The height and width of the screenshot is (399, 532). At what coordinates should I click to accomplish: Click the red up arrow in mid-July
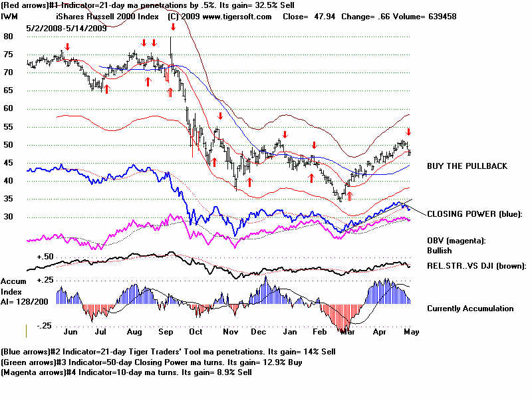106,88
